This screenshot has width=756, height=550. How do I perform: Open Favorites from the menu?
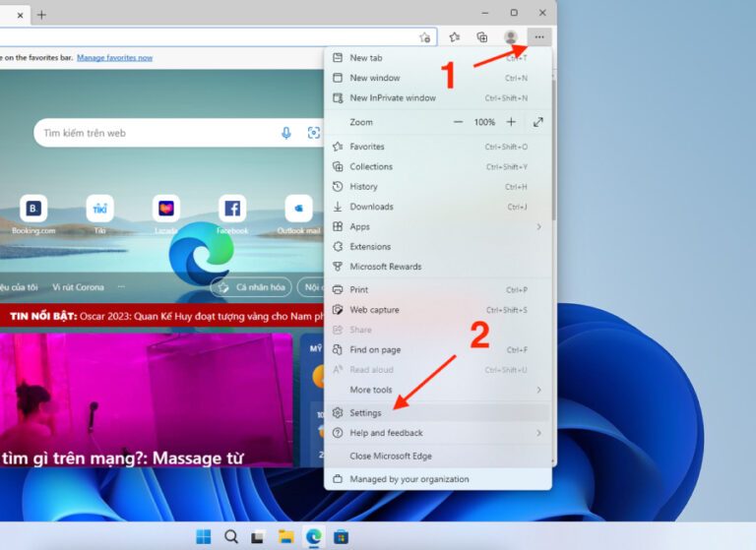(x=438, y=147)
